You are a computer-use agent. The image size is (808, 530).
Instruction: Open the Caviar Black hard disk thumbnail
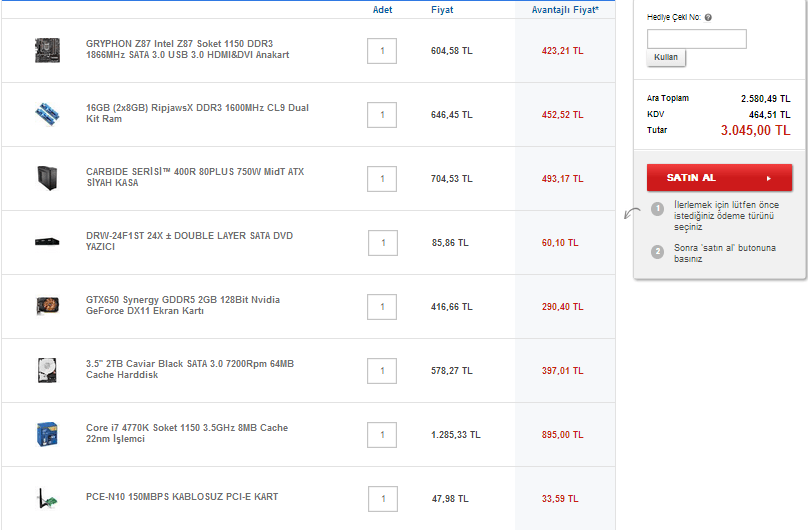(47, 370)
